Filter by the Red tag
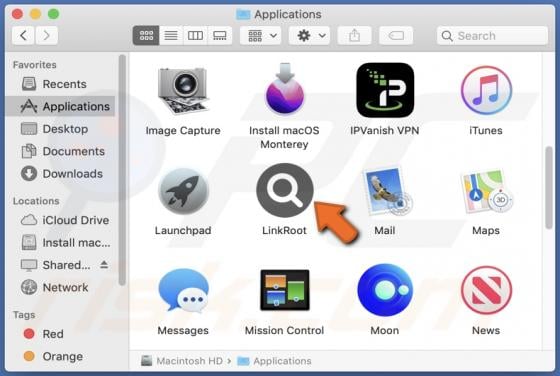Image resolution: width=560 pixels, height=376 pixels. coord(61,334)
